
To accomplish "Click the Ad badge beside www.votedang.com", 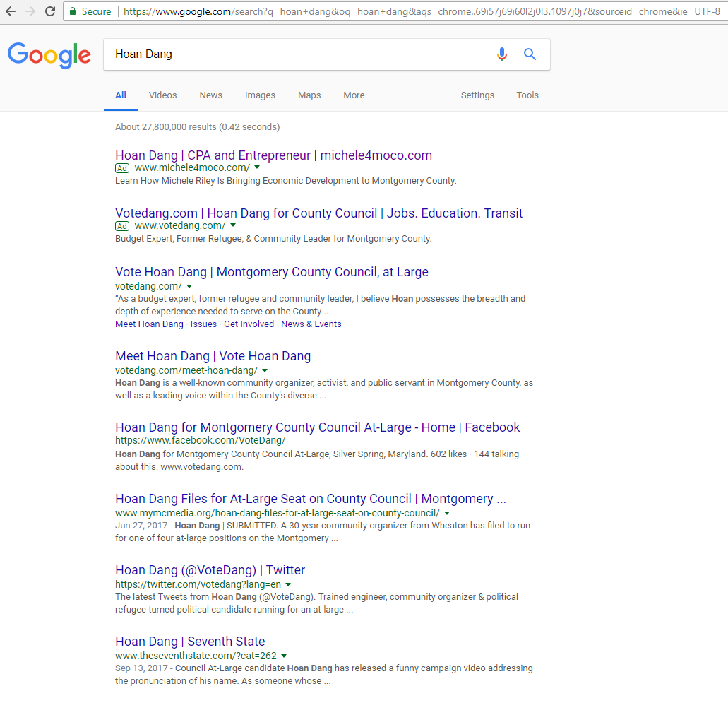I will click(122, 226).
